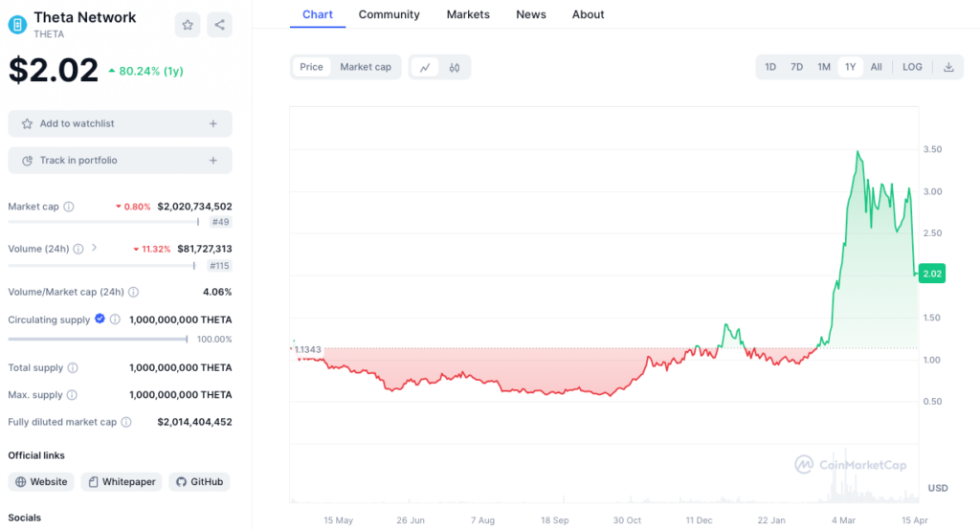Screen dimensions: 980x529
Task: Open Volume/Market cap (24h) info icon
Action: pyautogui.click(x=133, y=292)
